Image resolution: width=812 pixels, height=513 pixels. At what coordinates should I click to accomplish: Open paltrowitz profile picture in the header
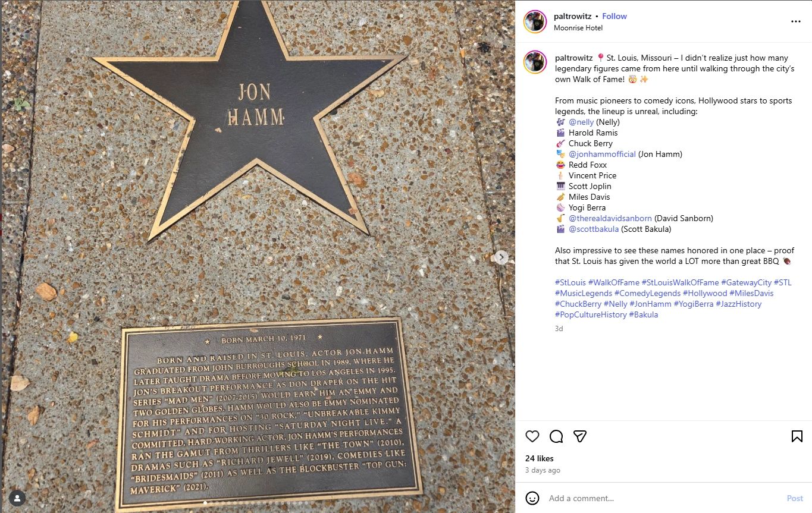pos(535,21)
